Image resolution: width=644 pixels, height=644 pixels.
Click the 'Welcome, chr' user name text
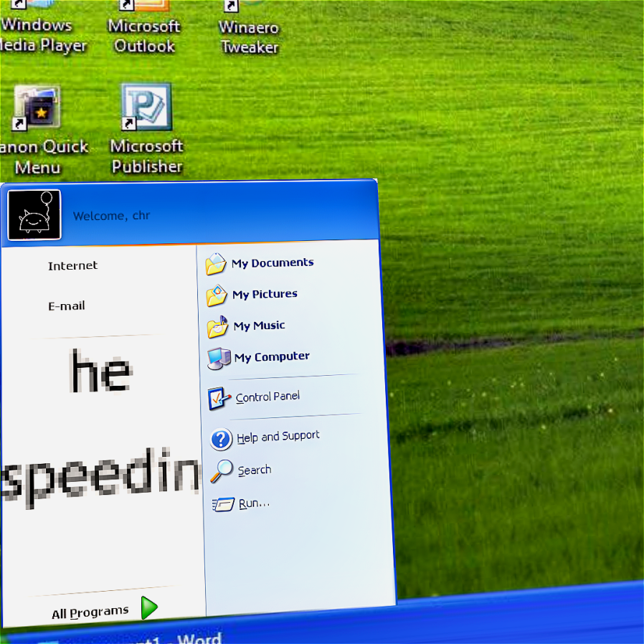click(112, 216)
